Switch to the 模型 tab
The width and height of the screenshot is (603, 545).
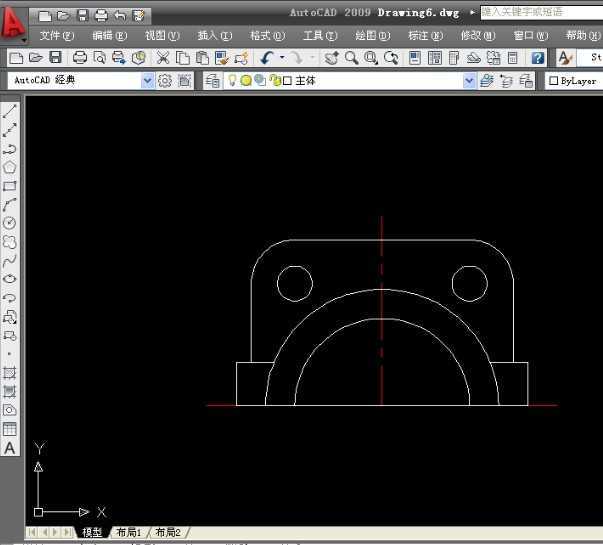pyautogui.click(x=92, y=533)
